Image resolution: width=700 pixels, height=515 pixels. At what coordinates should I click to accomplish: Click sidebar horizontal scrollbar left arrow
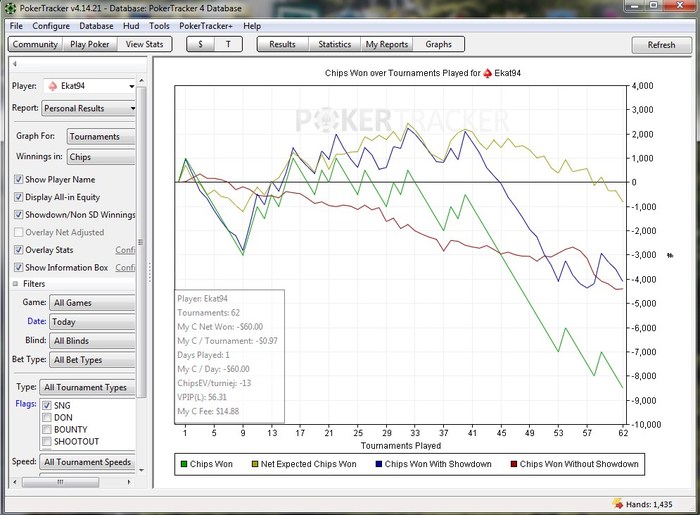(x=15, y=482)
